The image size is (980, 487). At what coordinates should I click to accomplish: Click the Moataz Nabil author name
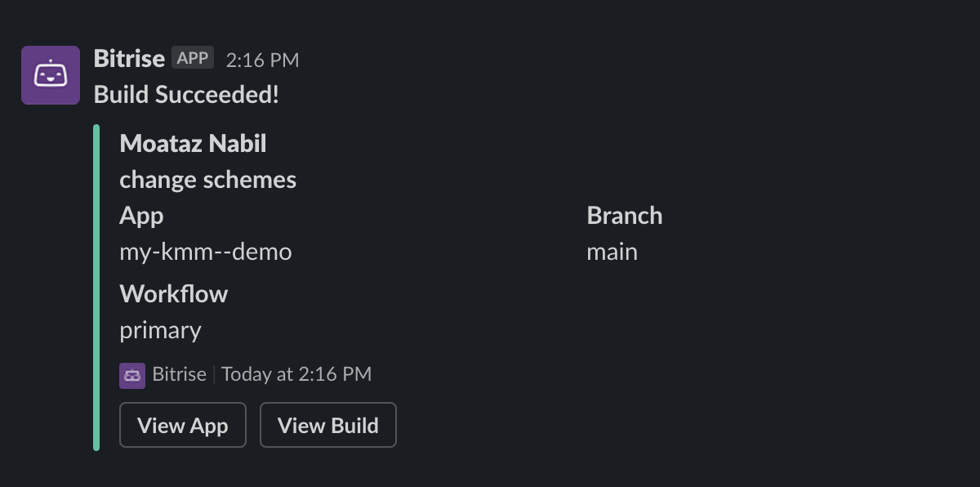point(193,144)
